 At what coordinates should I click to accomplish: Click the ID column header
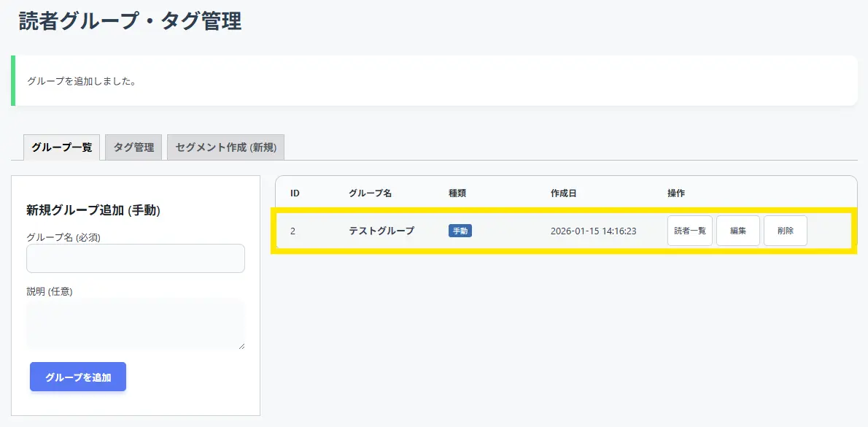point(295,193)
